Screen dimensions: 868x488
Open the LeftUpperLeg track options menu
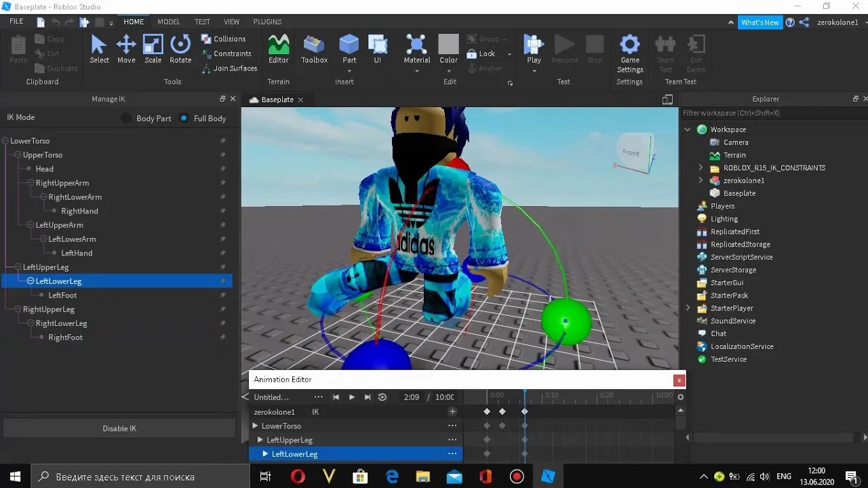(452, 440)
